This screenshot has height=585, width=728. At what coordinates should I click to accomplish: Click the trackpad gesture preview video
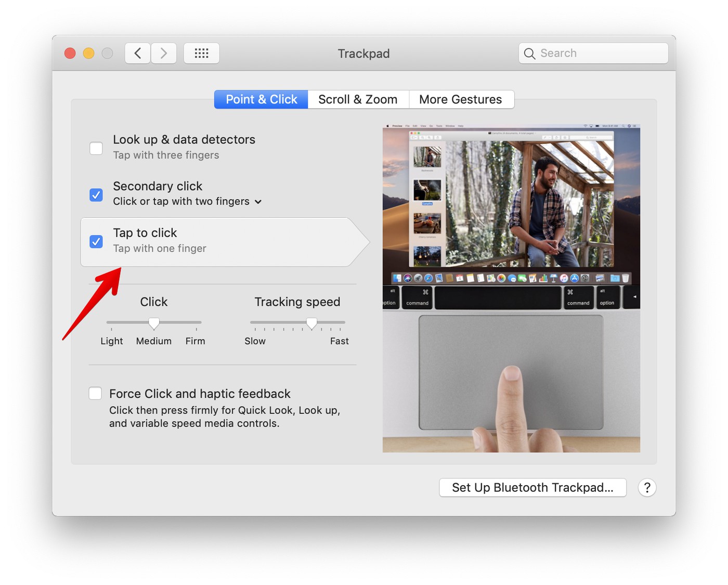tap(511, 288)
